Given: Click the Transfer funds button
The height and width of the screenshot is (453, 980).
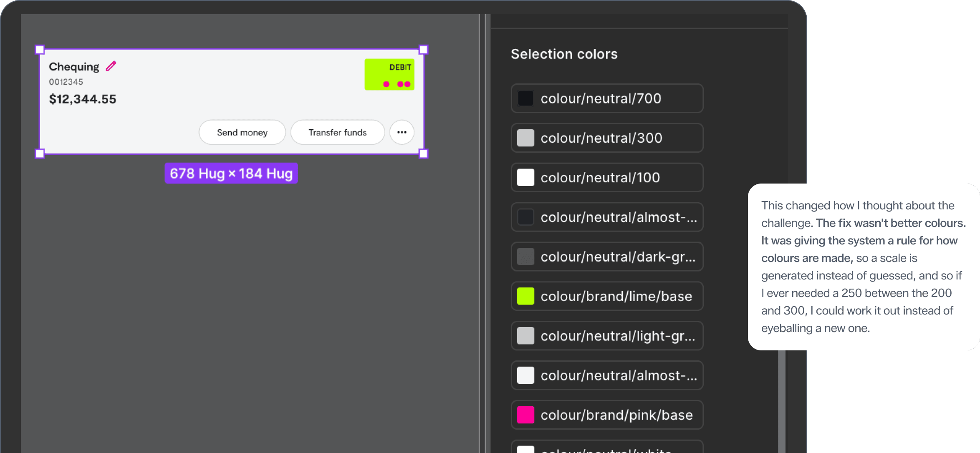Looking at the screenshot, I should (338, 132).
